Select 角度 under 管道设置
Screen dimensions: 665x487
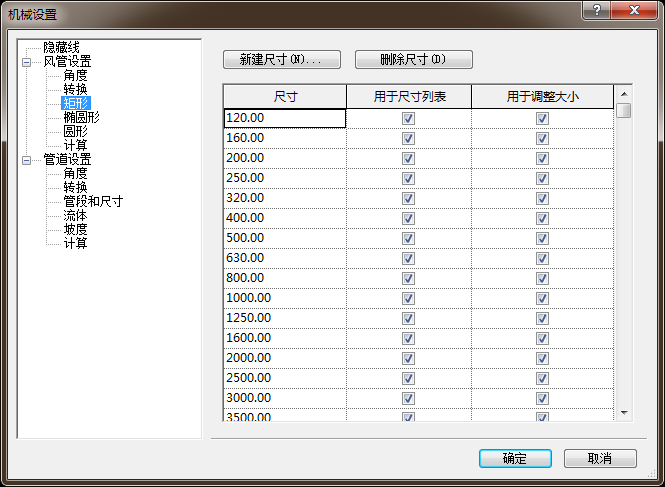[x=75, y=173]
